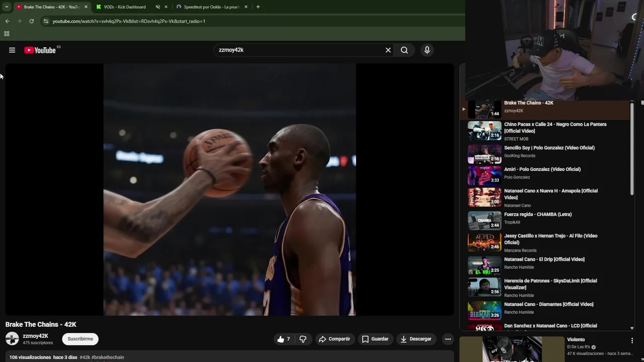The height and width of the screenshot is (362, 644).
Task: Click the playlist scrollbar thumb
Action: point(632,149)
